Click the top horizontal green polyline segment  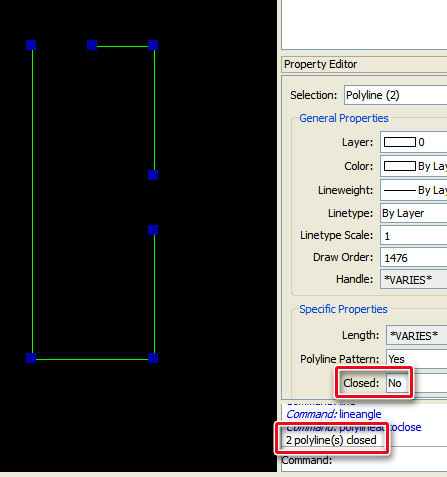click(122, 46)
